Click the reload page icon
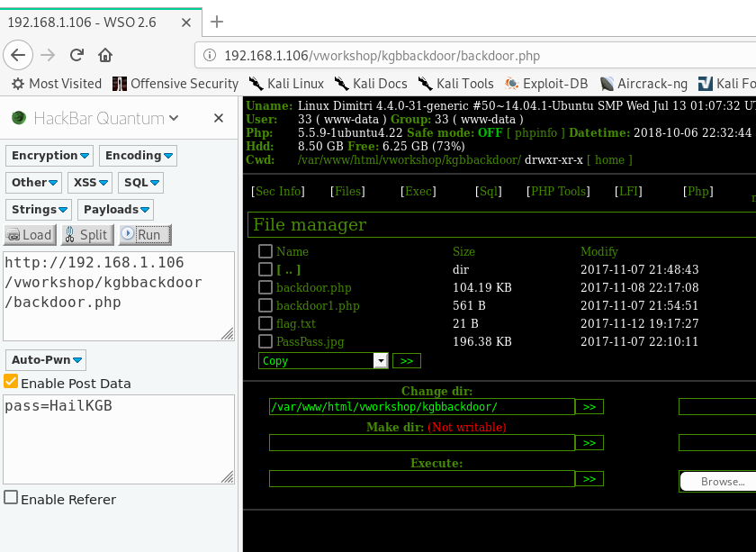This screenshot has width=756, height=552. [x=77, y=55]
